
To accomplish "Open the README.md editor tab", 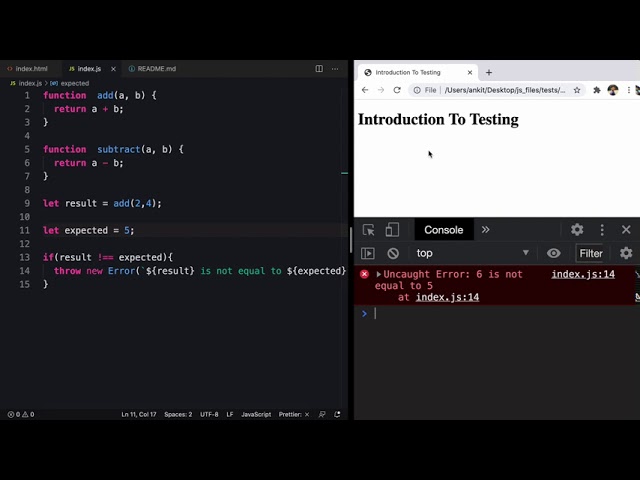I will pyautogui.click(x=152, y=69).
